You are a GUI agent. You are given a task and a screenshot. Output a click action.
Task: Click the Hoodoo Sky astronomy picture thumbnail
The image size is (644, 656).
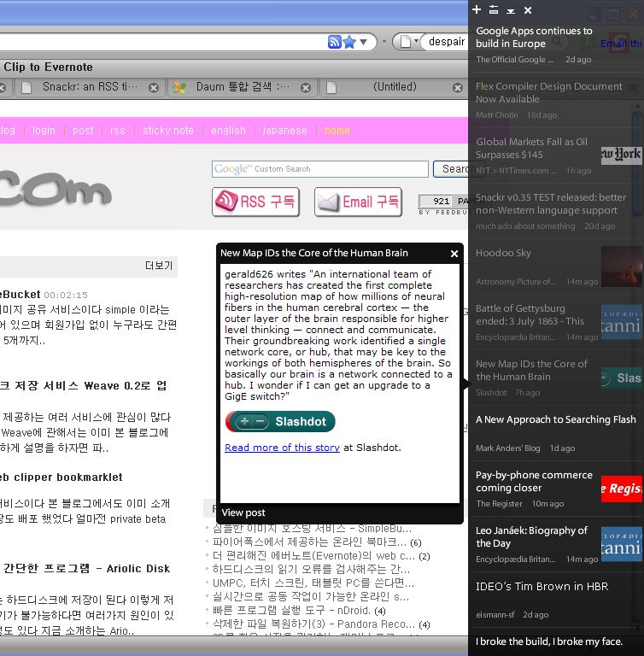click(622, 266)
